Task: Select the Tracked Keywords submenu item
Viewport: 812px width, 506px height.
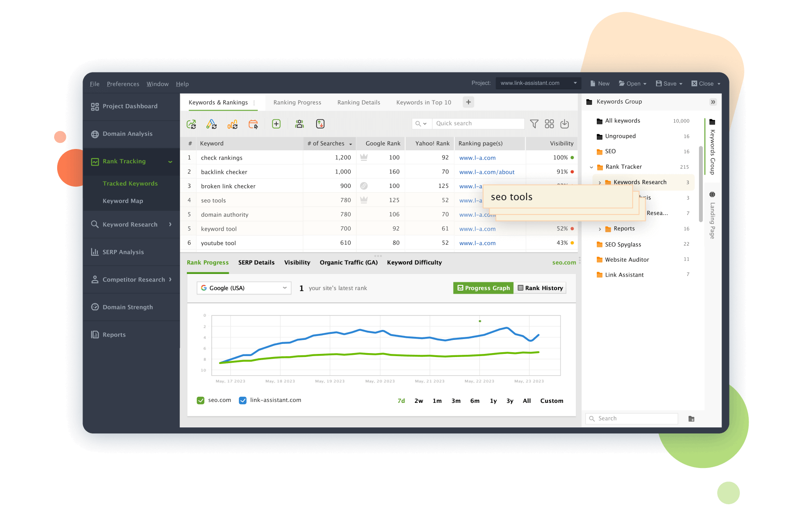Action: 130,184
